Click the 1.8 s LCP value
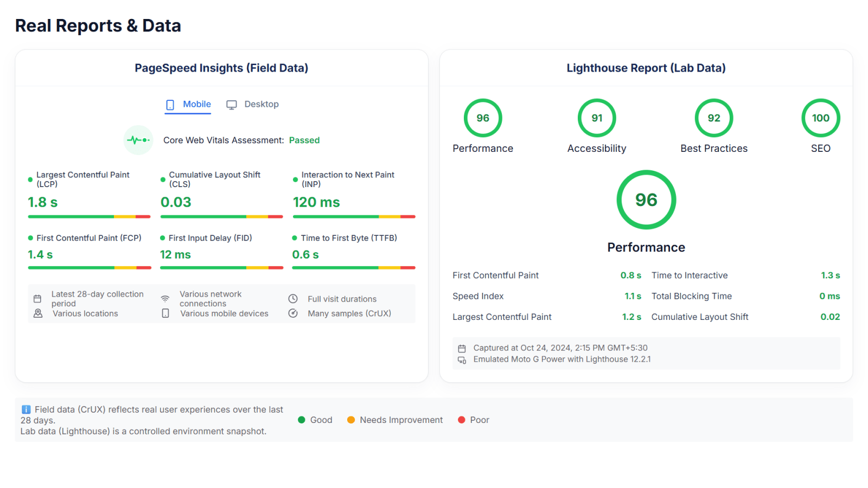Viewport: 868px width, 488px height. (x=43, y=202)
